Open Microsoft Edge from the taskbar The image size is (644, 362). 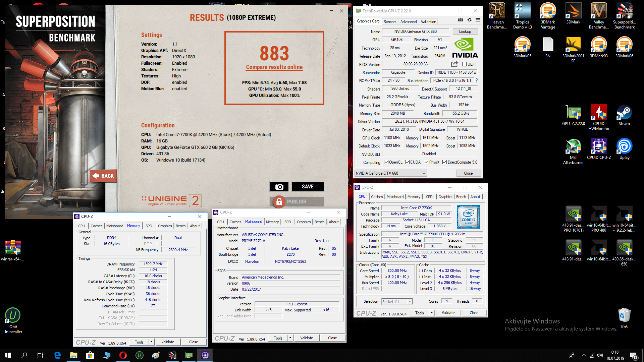[57, 355]
